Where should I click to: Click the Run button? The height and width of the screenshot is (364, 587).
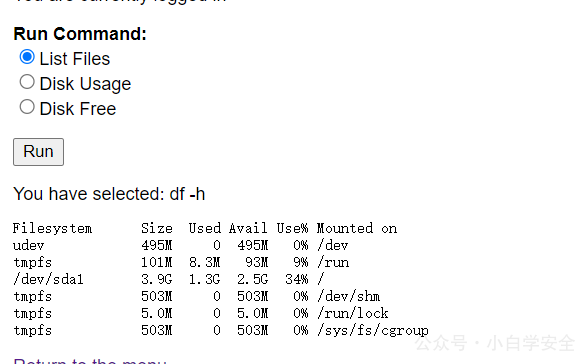coord(39,152)
